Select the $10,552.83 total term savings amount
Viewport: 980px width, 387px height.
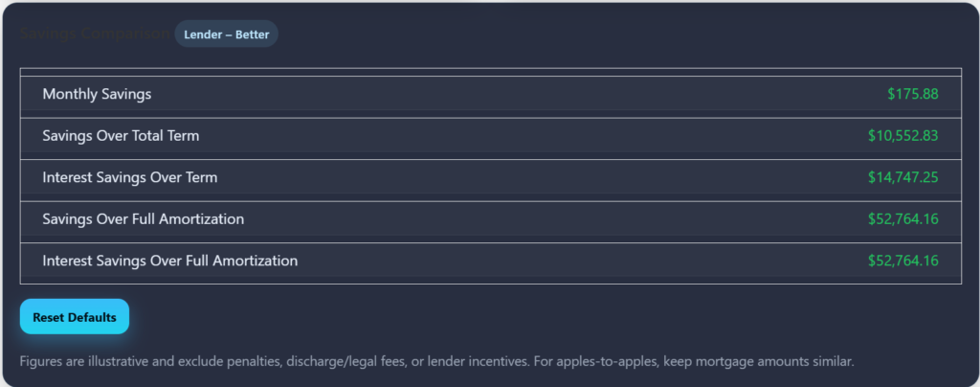(902, 136)
